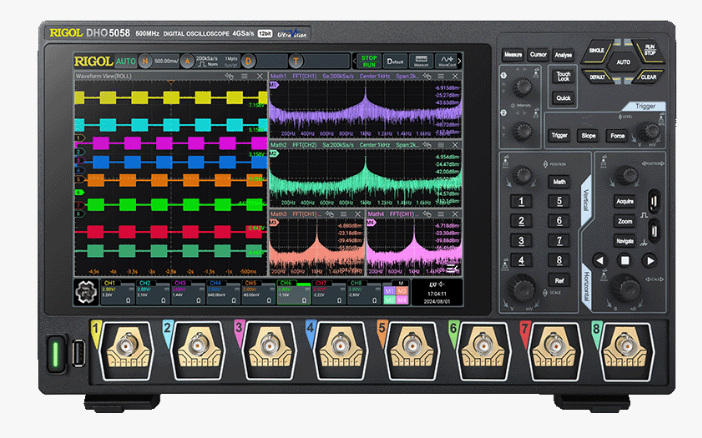Push the CLEAR key

tap(648, 77)
